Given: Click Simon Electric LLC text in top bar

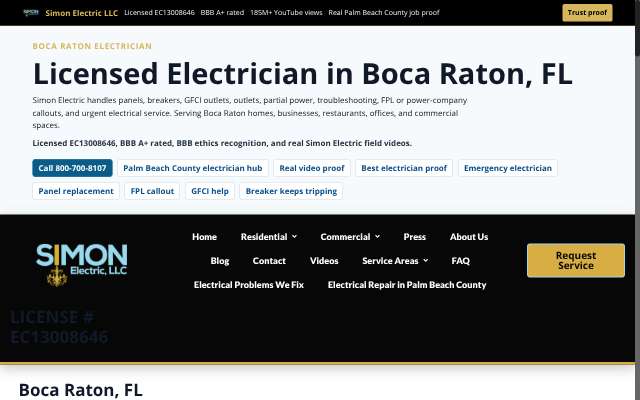Looking at the screenshot, I should click(82, 13).
